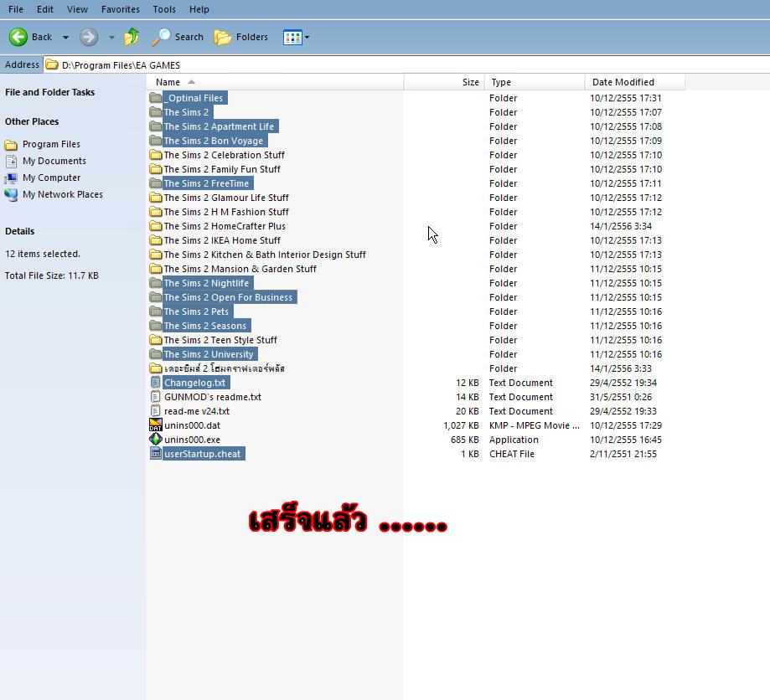The height and width of the screenshot is (700, 770).
Task: Click the read-me v24.txt file name
Action: (197, 411)
